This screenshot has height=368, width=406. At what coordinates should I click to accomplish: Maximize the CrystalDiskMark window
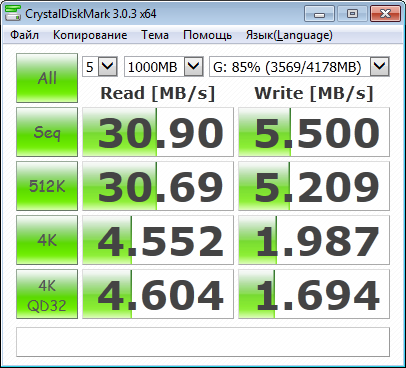coord(352,14)
